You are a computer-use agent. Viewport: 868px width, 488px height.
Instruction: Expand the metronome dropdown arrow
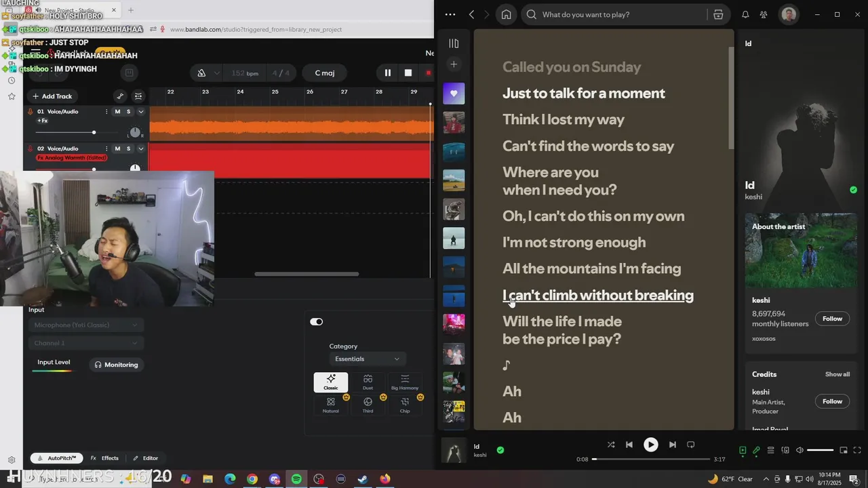[x=217, y=73]
